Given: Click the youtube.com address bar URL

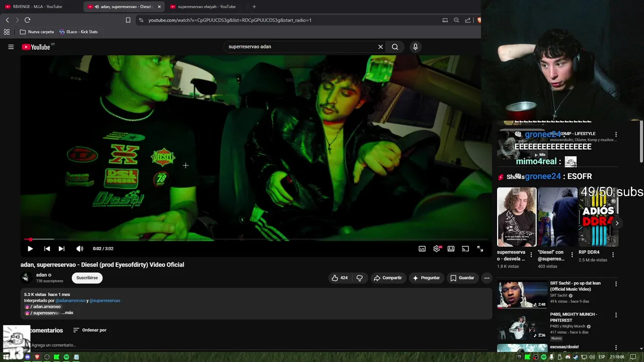Looking at the screenshot, I should (230, 20).
